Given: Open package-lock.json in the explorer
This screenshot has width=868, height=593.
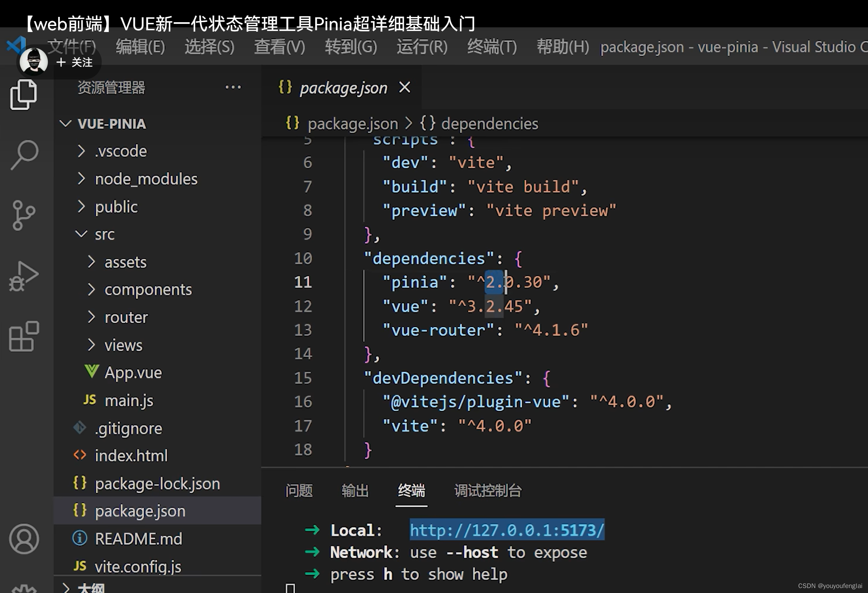Looking at the screenshot, I should tap(157, 483).
